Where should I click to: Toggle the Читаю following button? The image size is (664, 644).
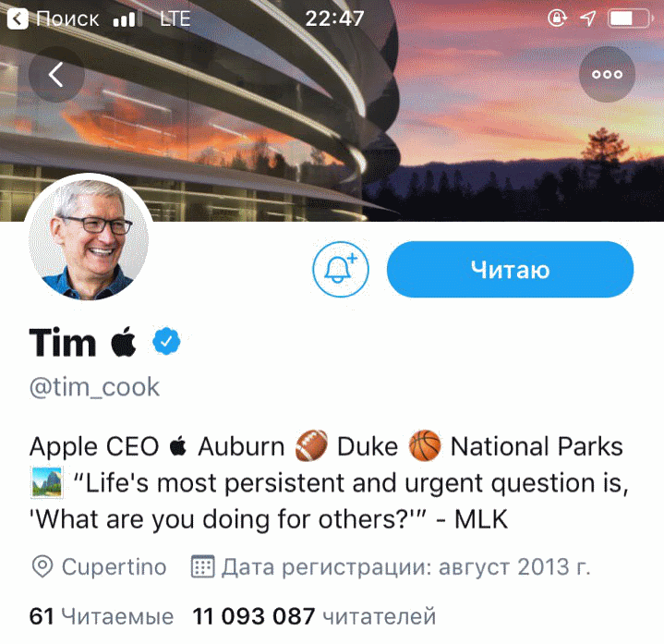[x=510, y=270]
